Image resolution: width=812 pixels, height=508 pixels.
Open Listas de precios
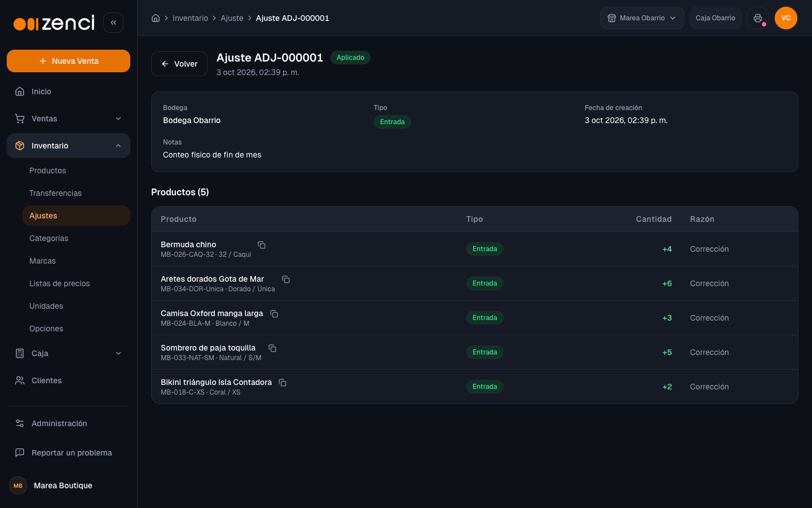[x=76, y=283]
